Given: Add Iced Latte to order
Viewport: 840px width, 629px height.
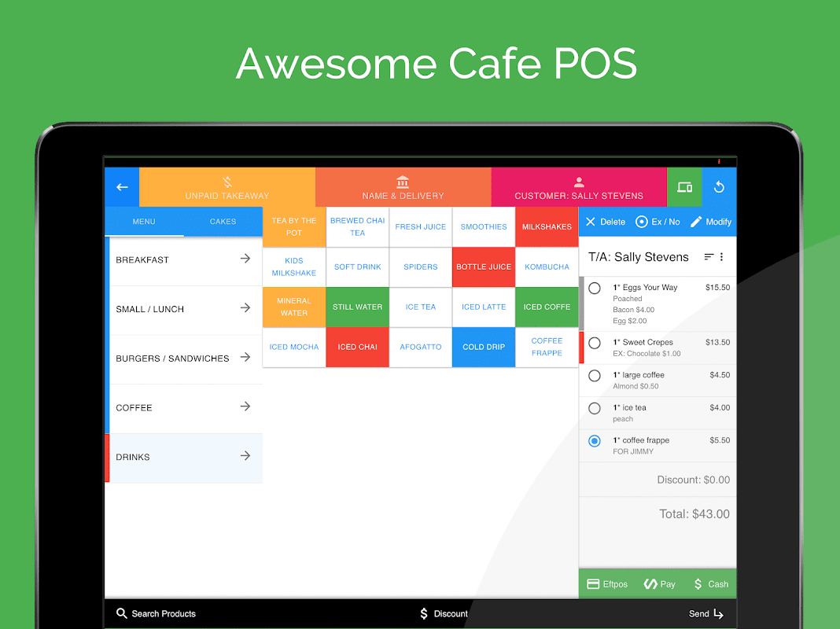Looking at the screenshot, I should 484,307.
